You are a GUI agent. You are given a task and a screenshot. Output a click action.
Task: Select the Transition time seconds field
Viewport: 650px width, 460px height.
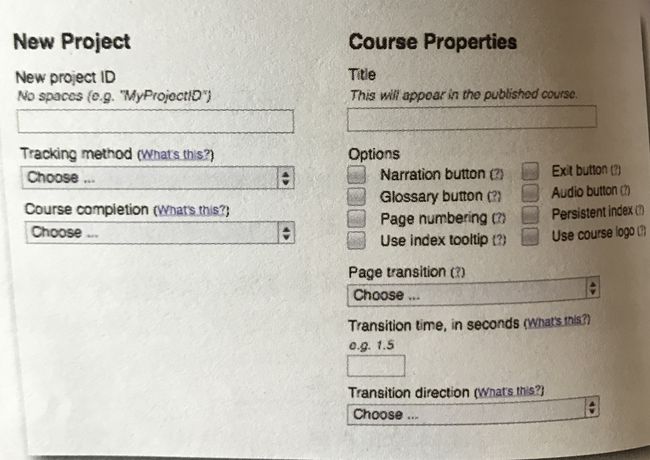click(376, 366)
